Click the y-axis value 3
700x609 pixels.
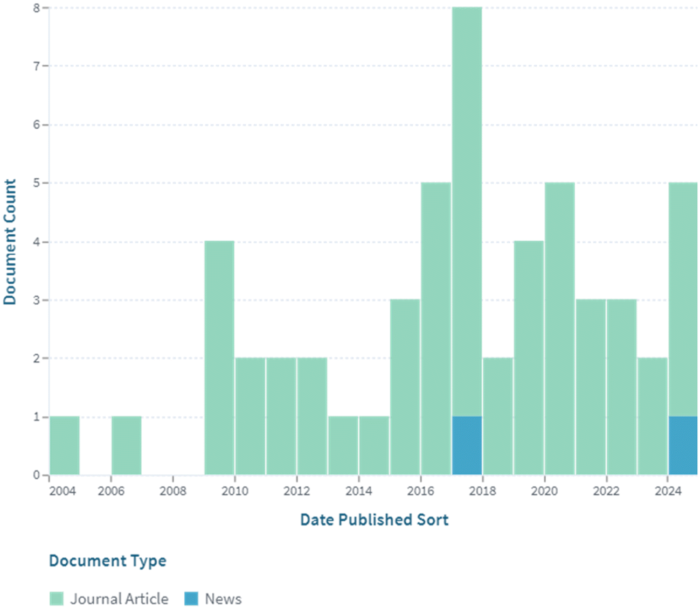point(37,300)
